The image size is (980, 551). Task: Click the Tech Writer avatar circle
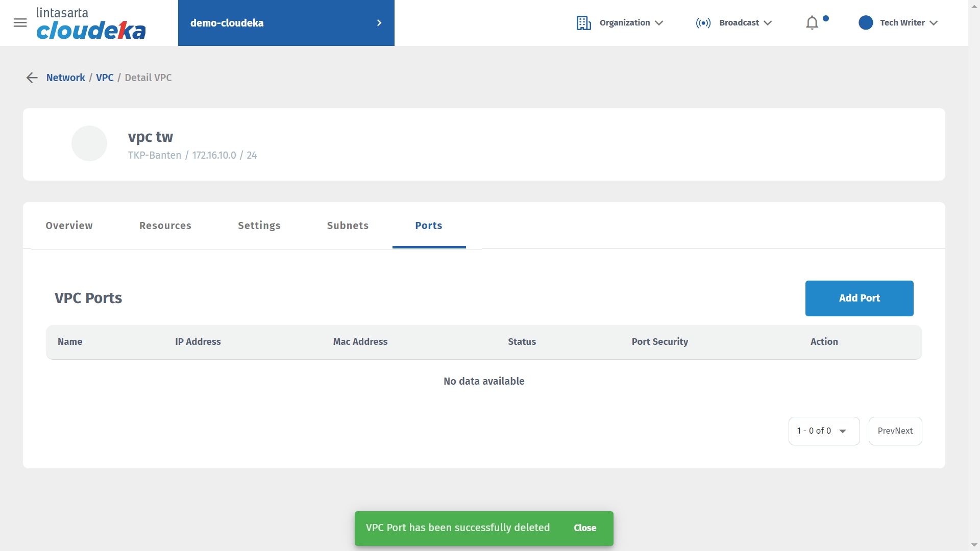click(866, 23)
